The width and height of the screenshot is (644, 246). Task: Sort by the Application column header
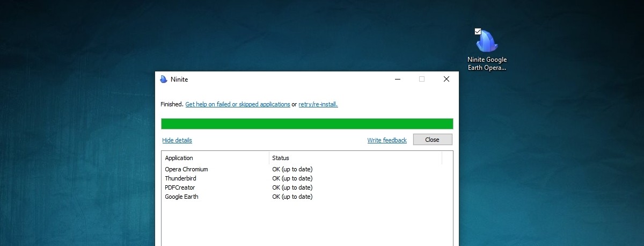215,158
